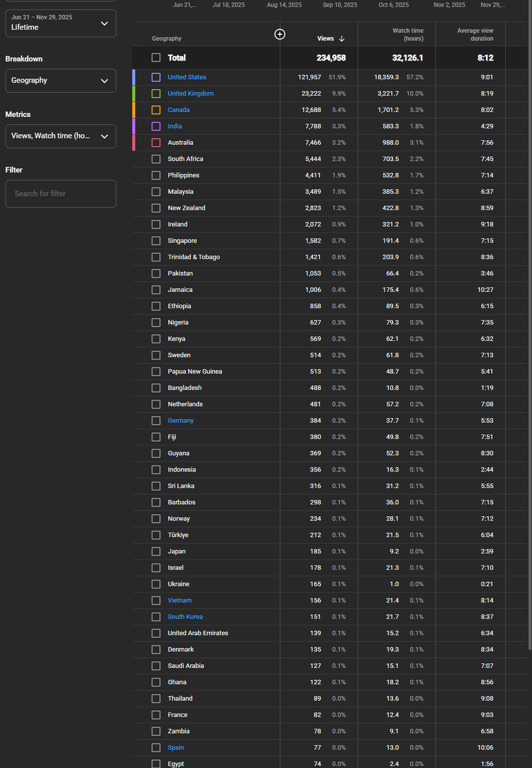This screenshot has width=532, height=768.
Task: Check the South Africa checkbox
Action: point(156,159)
